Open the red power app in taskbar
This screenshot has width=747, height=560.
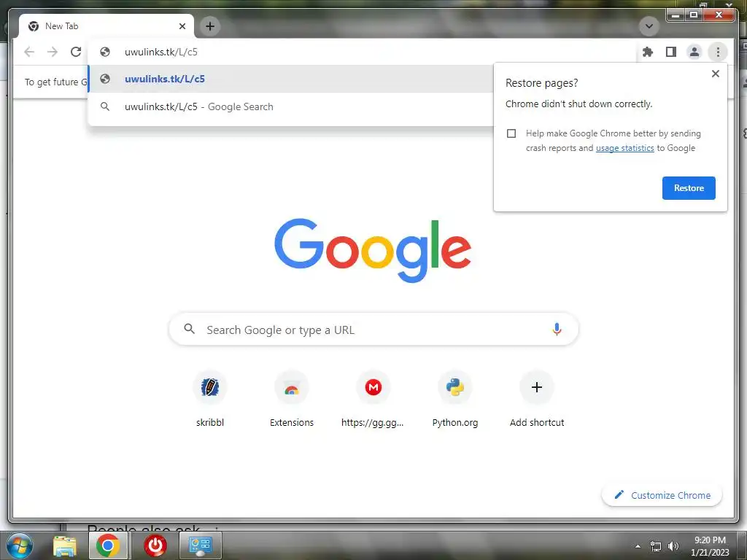click(155, 545)
